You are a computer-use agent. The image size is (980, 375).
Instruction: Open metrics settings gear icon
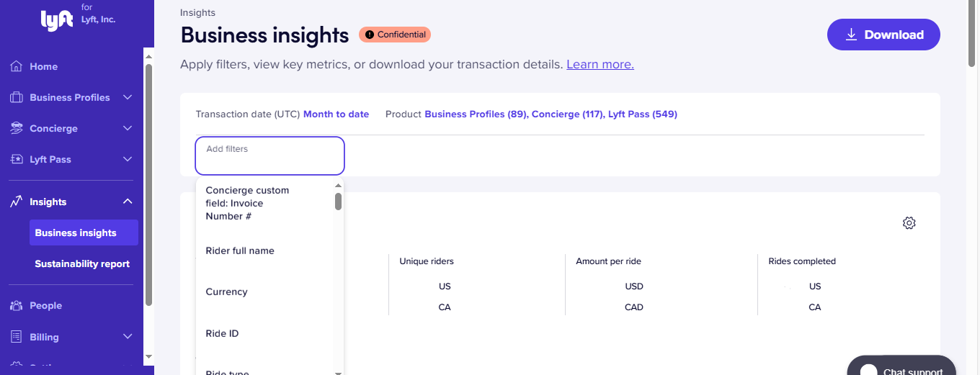(x=909, y=223)
